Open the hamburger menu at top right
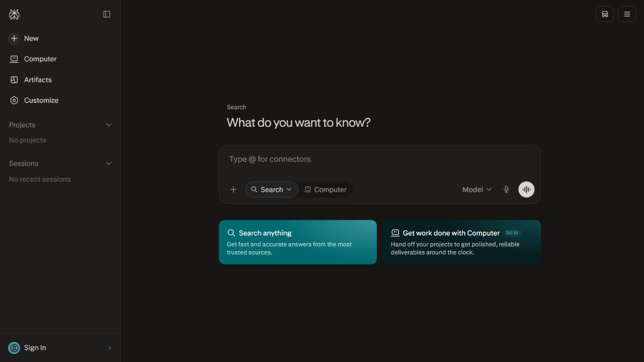This screenshot has width=644, height=362. (x=627, y=14)
